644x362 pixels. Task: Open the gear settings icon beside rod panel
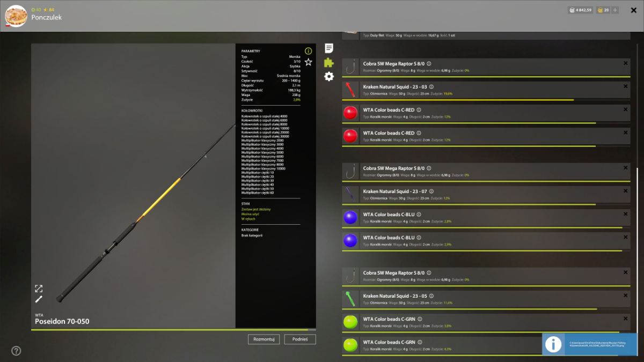point(329,77)
